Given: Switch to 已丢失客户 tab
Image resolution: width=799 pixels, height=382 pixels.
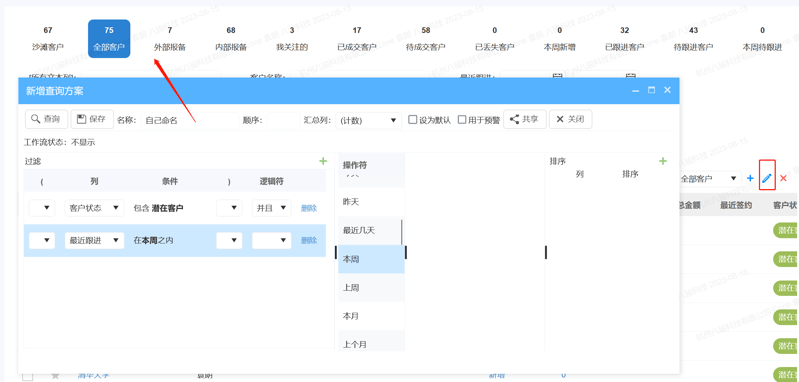Looking at the screenshot, I should pyautogui.click(x=494, y=39).
